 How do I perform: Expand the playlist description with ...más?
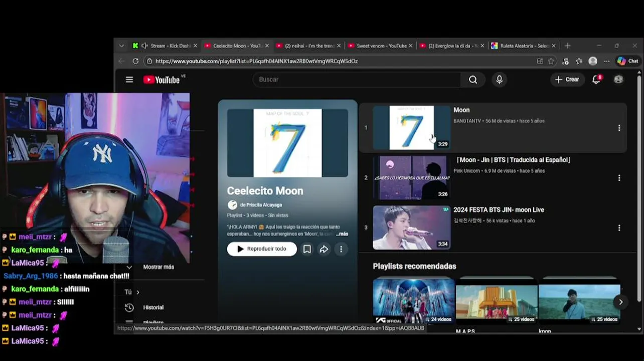tap(342, 234)
